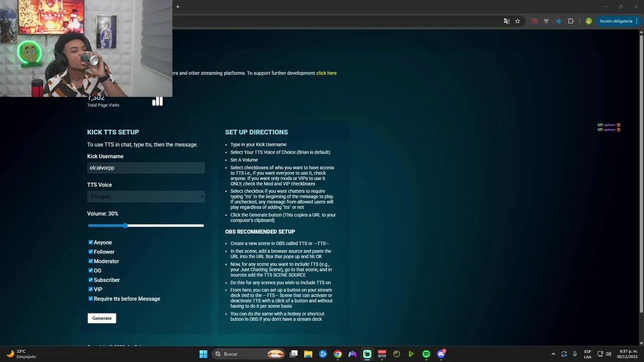
Task: Show hidden system tray icons
Action: [x=553, y=354]
